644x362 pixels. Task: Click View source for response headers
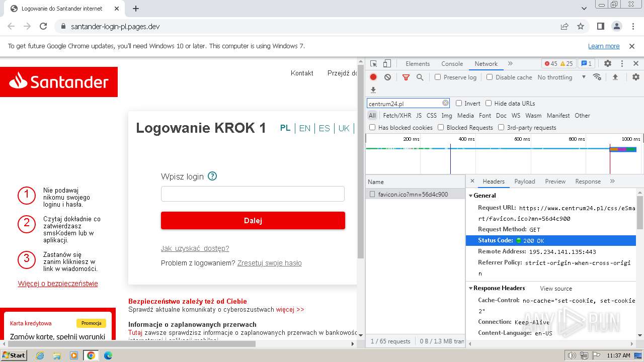556,289
